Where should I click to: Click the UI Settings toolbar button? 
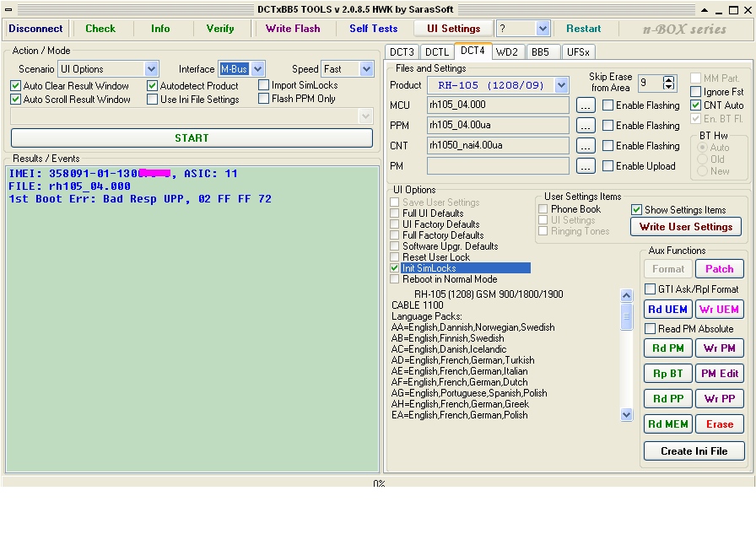pyautogui.click(x=453, y=29)
